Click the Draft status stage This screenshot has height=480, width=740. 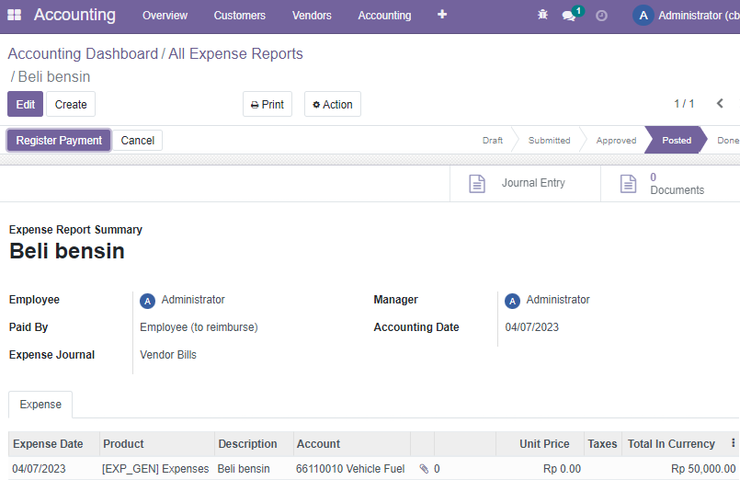click(492, 140)
